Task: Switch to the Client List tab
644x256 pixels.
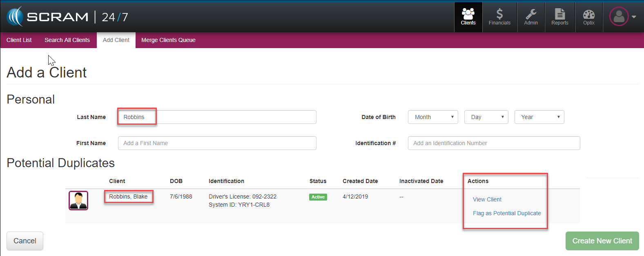Action: 19,40
